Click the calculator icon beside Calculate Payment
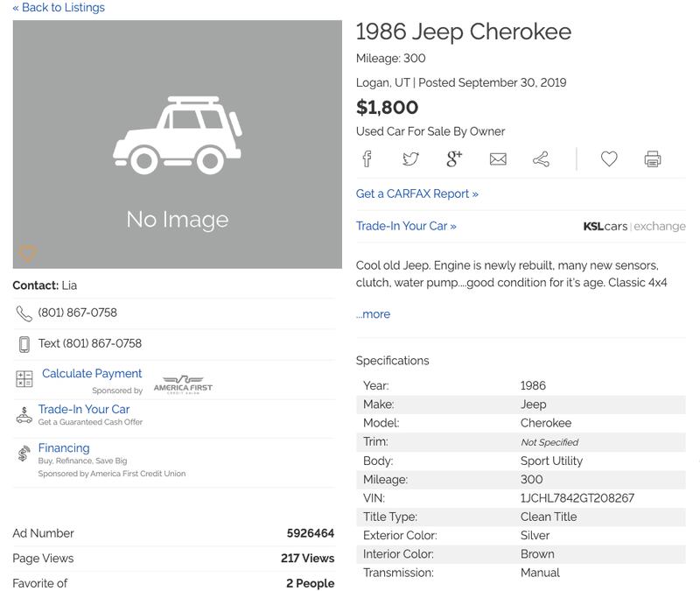This screenshot has height=591, width=700. pos(24,379)
